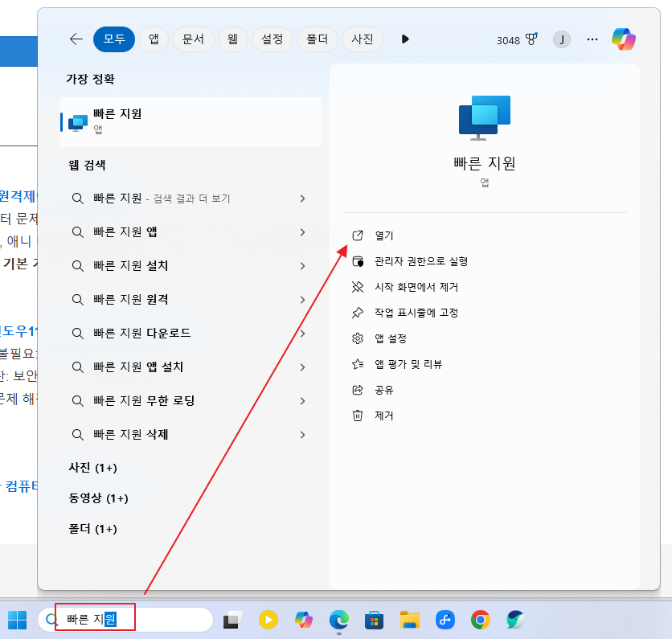Show more filters with the play arrow
Image resolution: width=672 pixels, height=639 pixels.
point(405,39)
